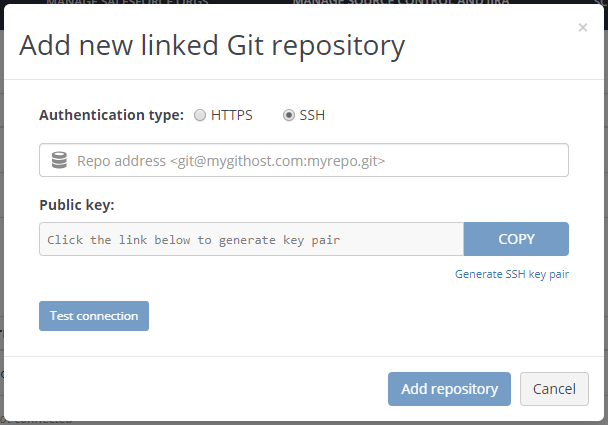Focus the Repo address input field
The height and width of the screenshot is (425, 608).
click(320, 160)
